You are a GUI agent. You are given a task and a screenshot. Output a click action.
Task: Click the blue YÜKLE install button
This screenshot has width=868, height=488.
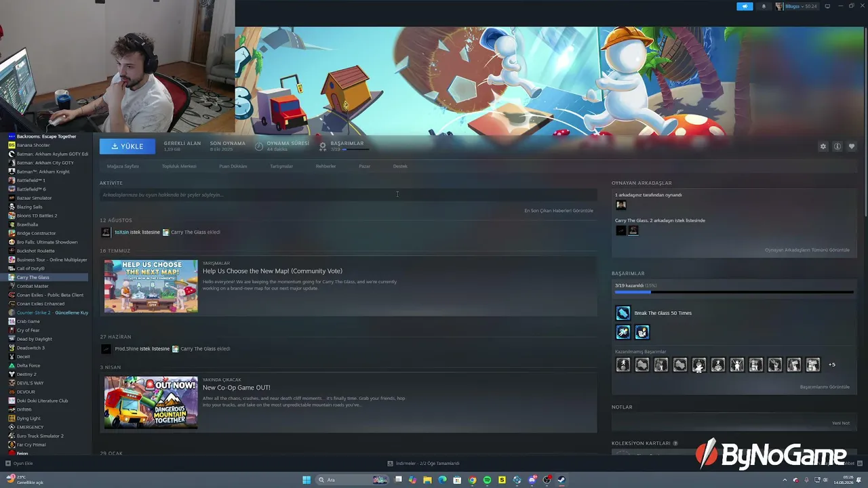point(127,146)
